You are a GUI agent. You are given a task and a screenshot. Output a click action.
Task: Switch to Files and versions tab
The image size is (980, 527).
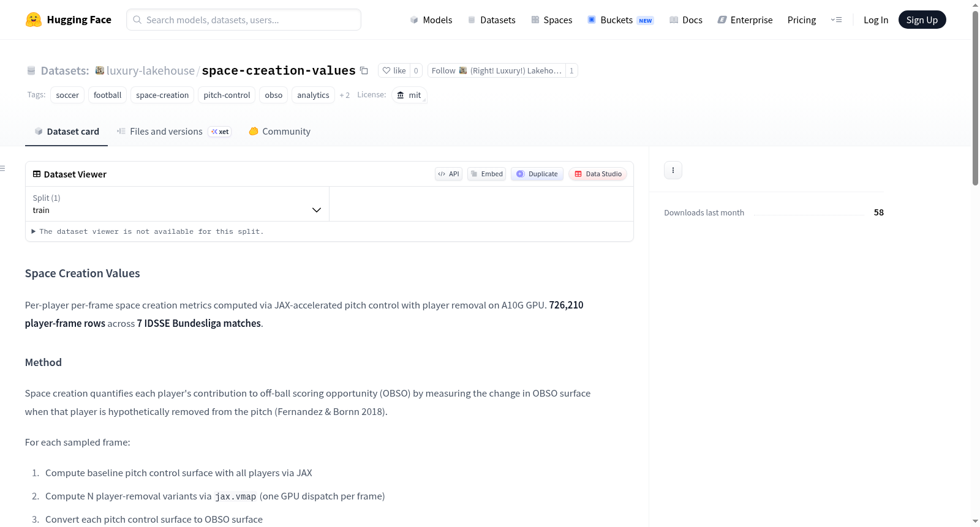pyautogui.click(x=174, y=131)
